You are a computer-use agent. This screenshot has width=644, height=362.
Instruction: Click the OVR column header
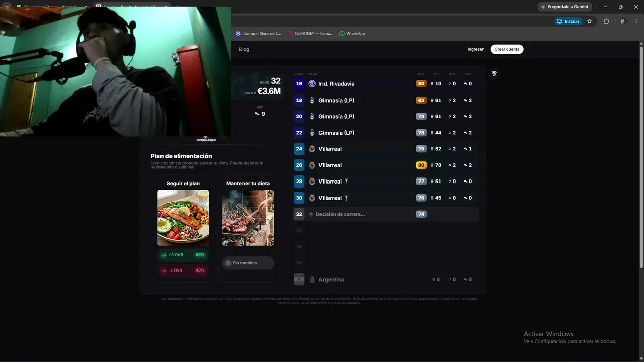coord(421,74)
